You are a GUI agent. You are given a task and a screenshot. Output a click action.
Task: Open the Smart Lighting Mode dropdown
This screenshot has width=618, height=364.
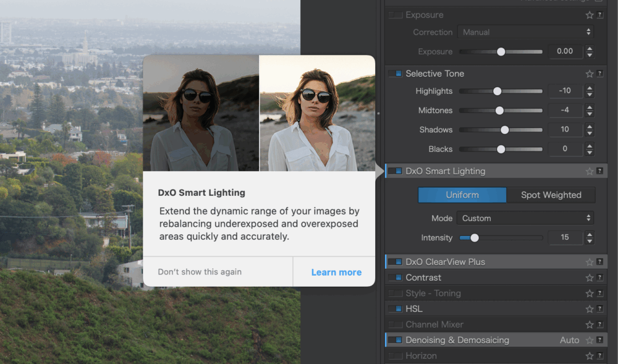525,218
